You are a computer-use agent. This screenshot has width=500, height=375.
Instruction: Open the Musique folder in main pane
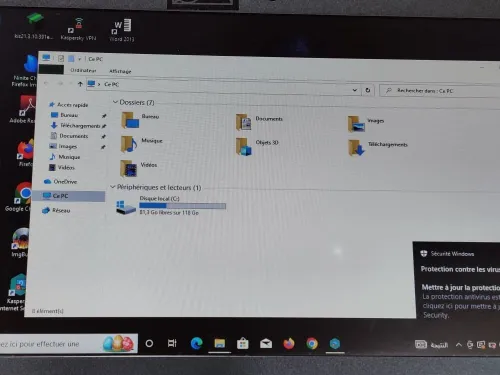[x=142, y=144]
